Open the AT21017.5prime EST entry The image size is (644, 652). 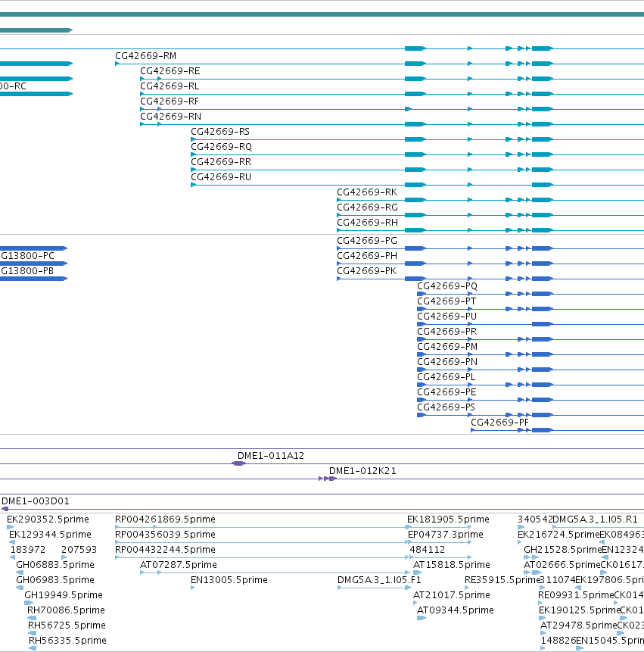(x=452, y=595)
